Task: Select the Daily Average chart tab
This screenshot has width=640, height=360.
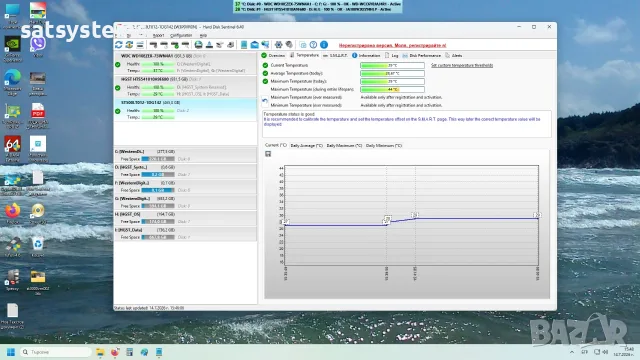Action: [x=306, y=145]
